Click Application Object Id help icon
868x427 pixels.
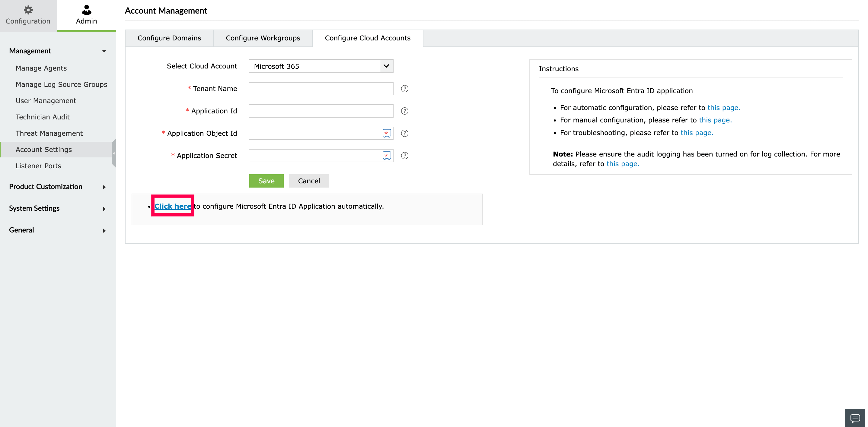coord(404,133)
